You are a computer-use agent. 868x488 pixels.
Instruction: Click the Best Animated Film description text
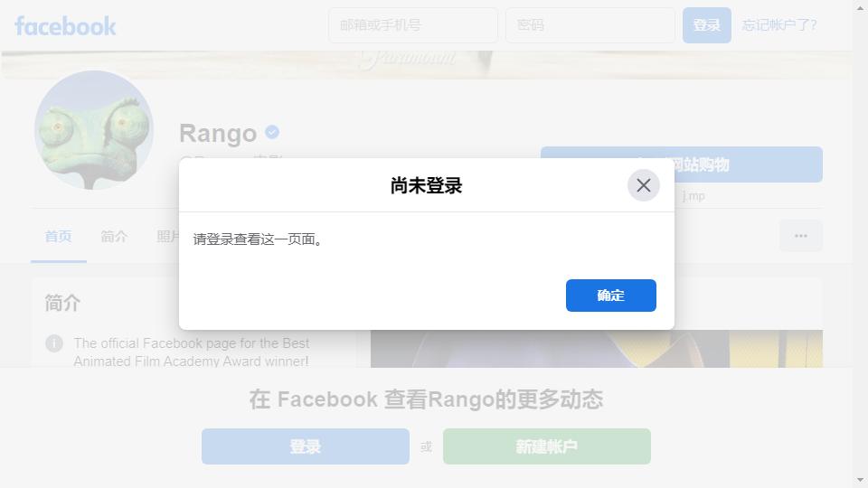click(x=191, y=352)
